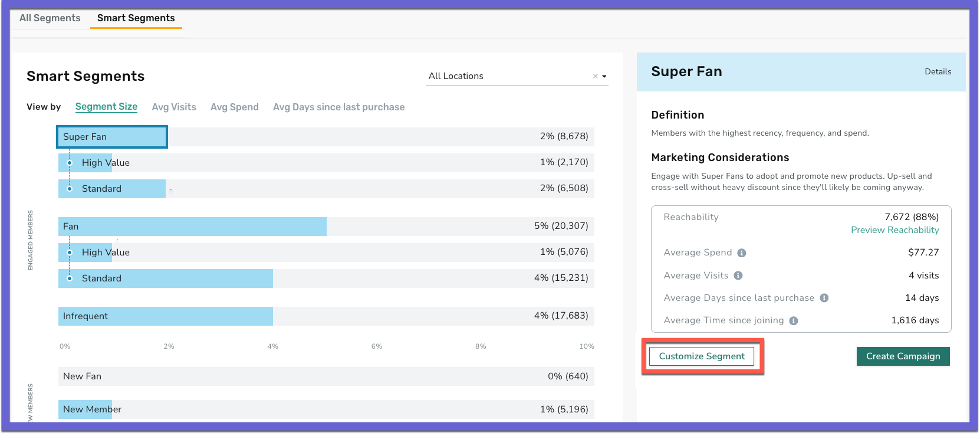Switch to the All Segments tab
980x436 pixels.
coord(50,18)
